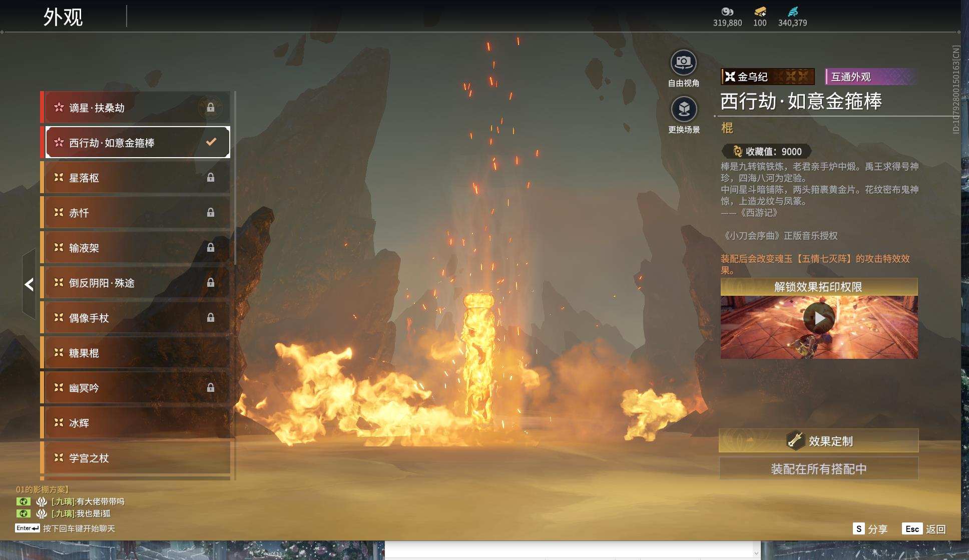Choose the 冰辉 skin
Screen dimensions: 969x560
click(135, 423)
